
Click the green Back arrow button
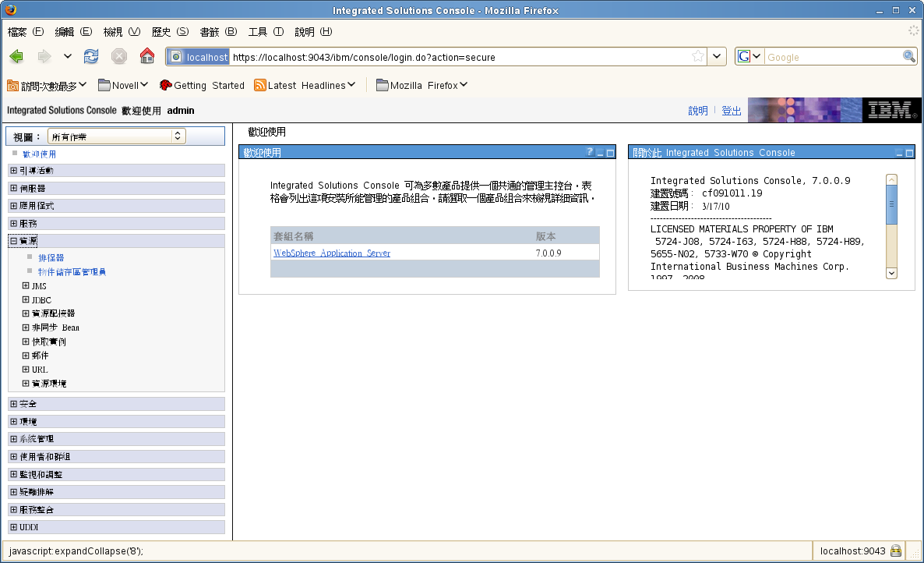coord(16,57)
